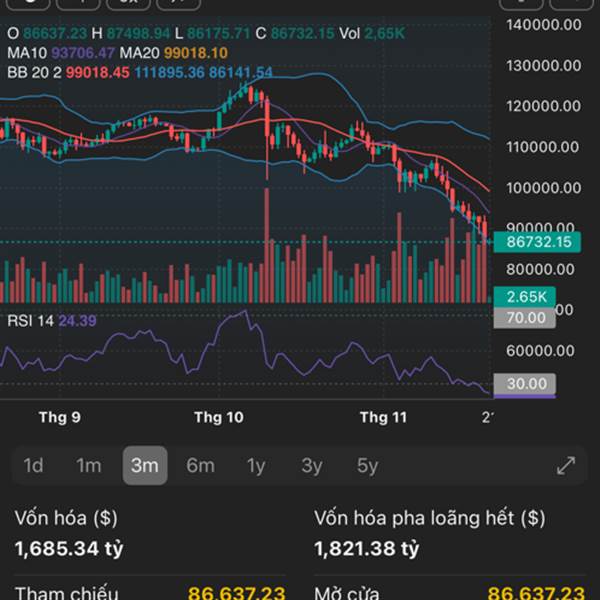Viewport: 600px width, 600px height.
Task: Tap the RSI 14 value 24.39
Action: pyautogui.click(x=77, y=321)
